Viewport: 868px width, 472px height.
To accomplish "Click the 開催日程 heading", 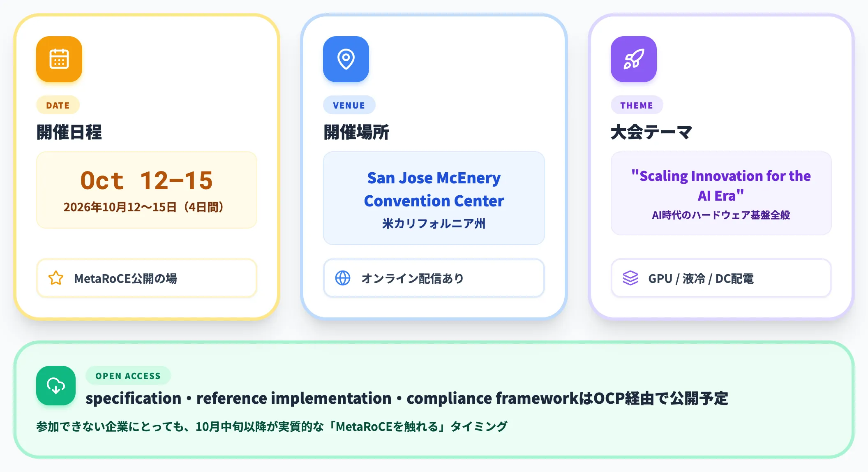I will point(69,132).
